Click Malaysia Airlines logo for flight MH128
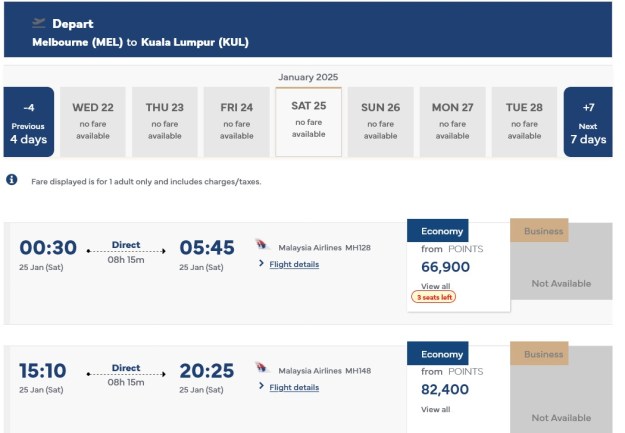 [x=262, y=246]
